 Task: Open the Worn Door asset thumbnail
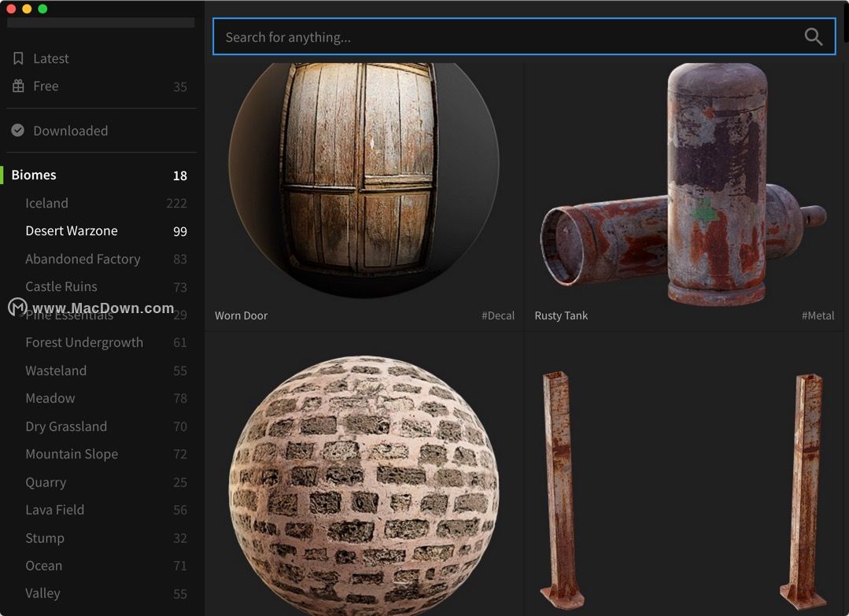[364, 179]
